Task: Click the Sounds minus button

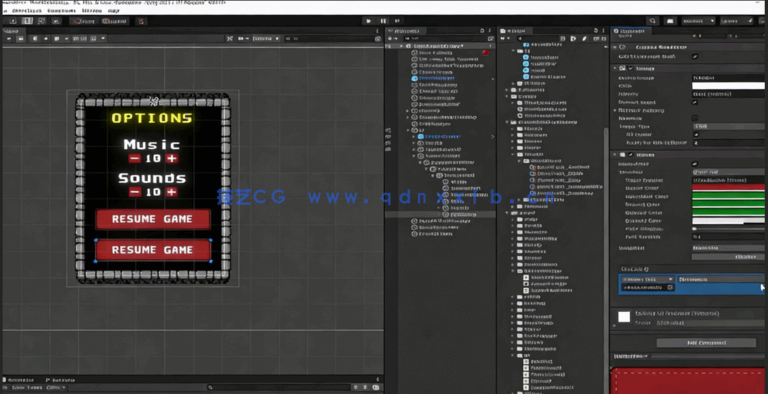Action: 135,192
